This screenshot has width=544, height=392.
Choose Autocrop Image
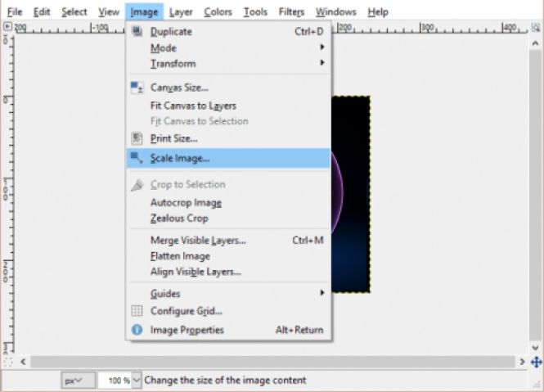pyautogui.click(x=228, y=202)
